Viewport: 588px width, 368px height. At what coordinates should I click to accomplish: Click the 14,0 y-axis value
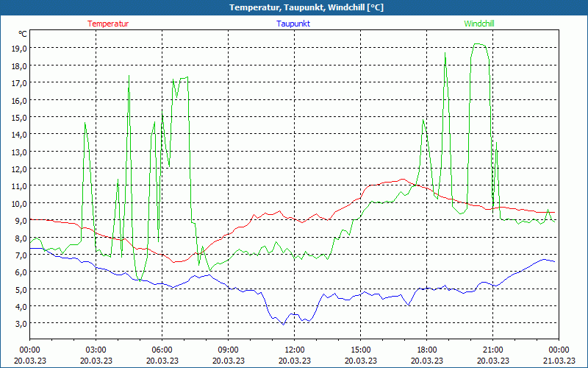tap(19, 135)
